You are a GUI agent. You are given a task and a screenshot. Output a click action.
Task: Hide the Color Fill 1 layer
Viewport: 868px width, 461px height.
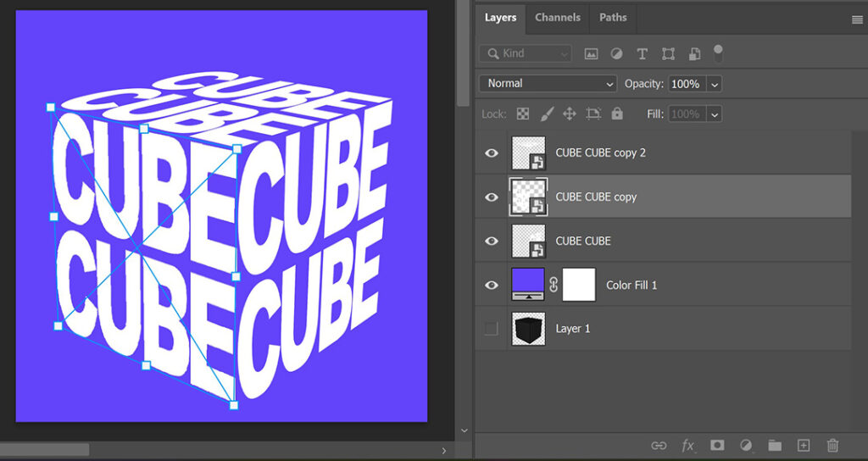(x=492, y=285)
